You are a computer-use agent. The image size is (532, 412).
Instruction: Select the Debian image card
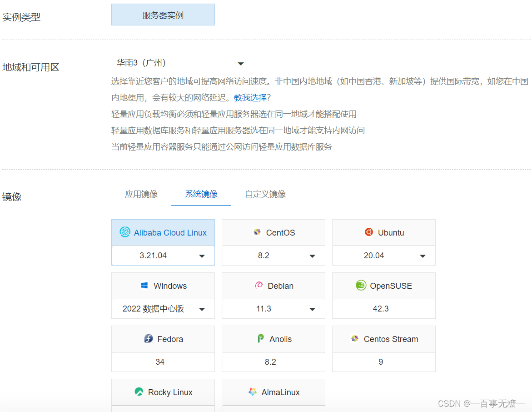273,286
